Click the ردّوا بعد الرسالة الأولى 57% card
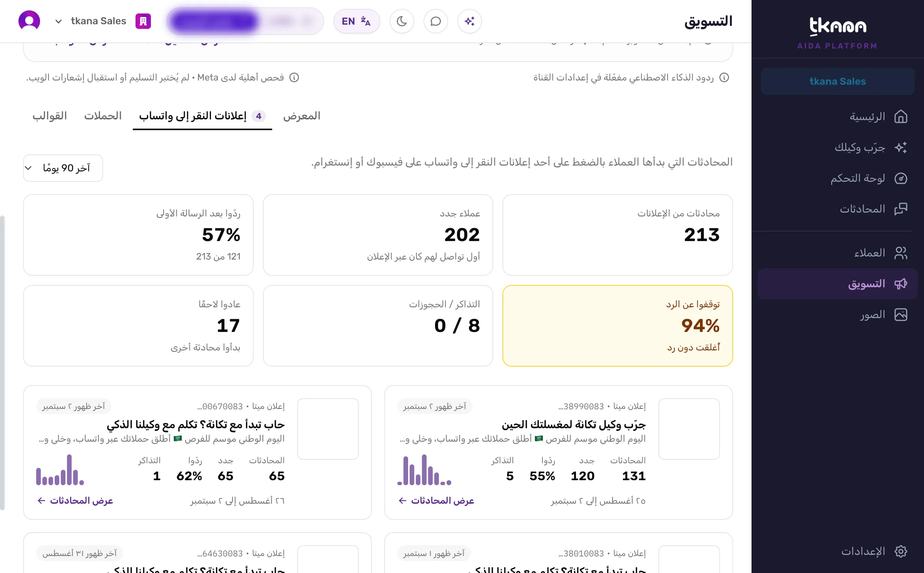 [138, 235]
